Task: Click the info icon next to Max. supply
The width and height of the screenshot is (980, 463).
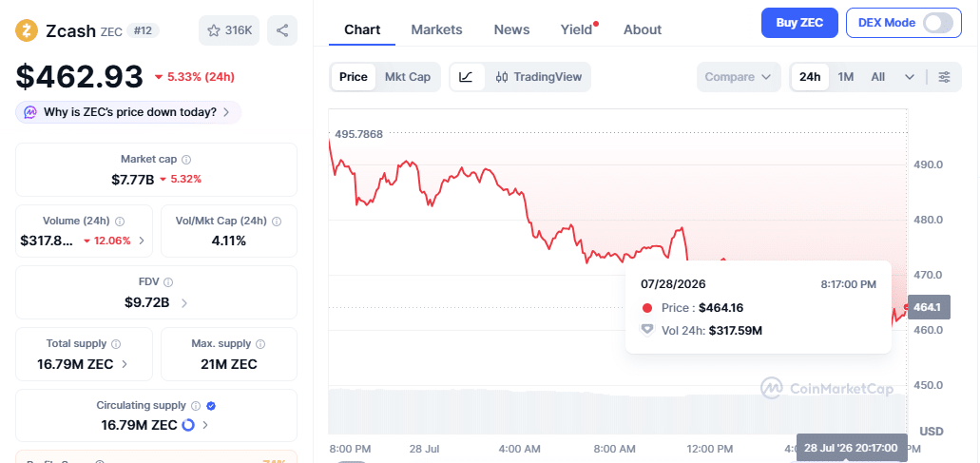Action: tap(260, 343)
